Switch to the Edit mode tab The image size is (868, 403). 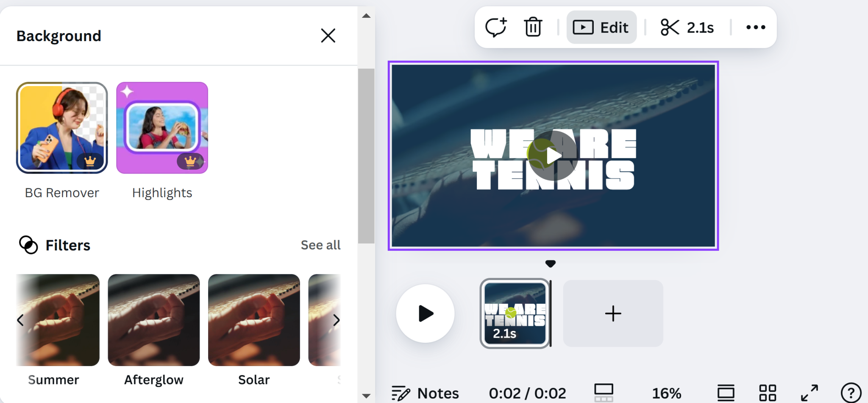pos(601,27)
